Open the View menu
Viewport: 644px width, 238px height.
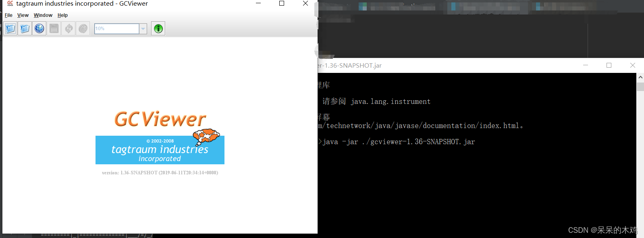23,15
